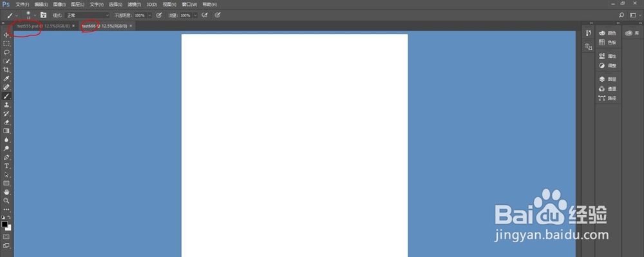Screen dimensions: 644x257
Task: Open the 文字(Y) menu
Action: 97,4
